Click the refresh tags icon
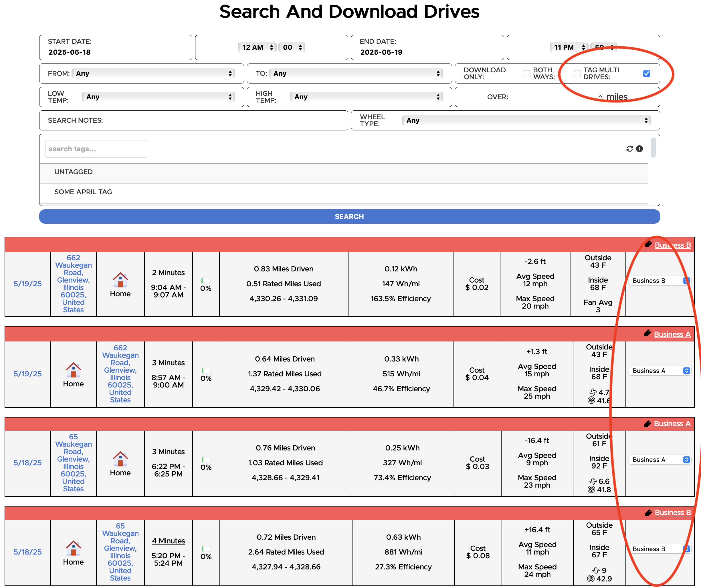Viewport: 701px width, 588px height. coord(629,149)
